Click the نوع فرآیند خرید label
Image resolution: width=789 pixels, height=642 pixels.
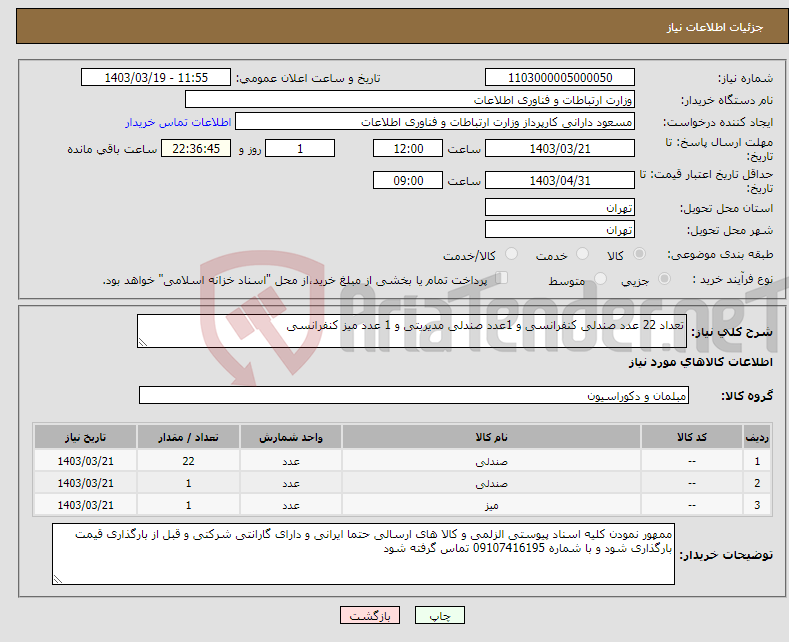pyautogui.click(x=733, y=279)
